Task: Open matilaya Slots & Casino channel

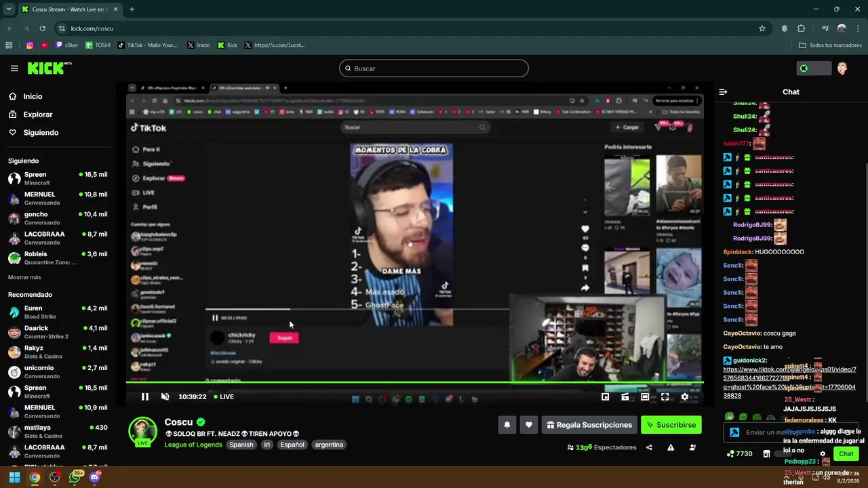Action: (x=58, y=431)
